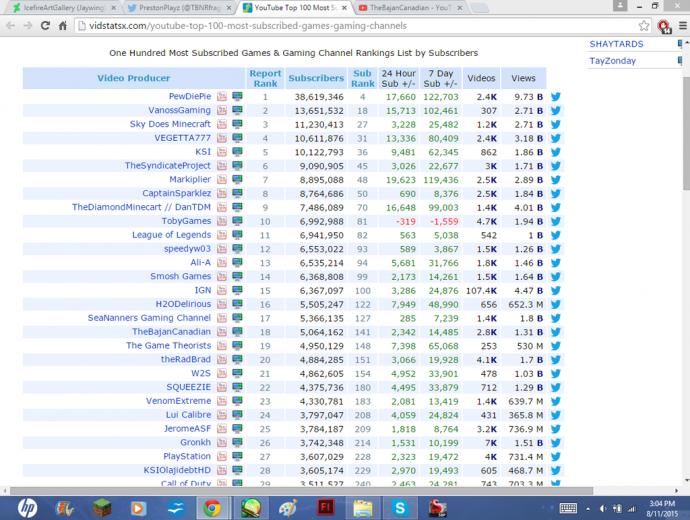Image resolution: width=690 pixels, height=520 pixels.
Task: Open the volume control in system tray
Action: (x=602, y=509)
